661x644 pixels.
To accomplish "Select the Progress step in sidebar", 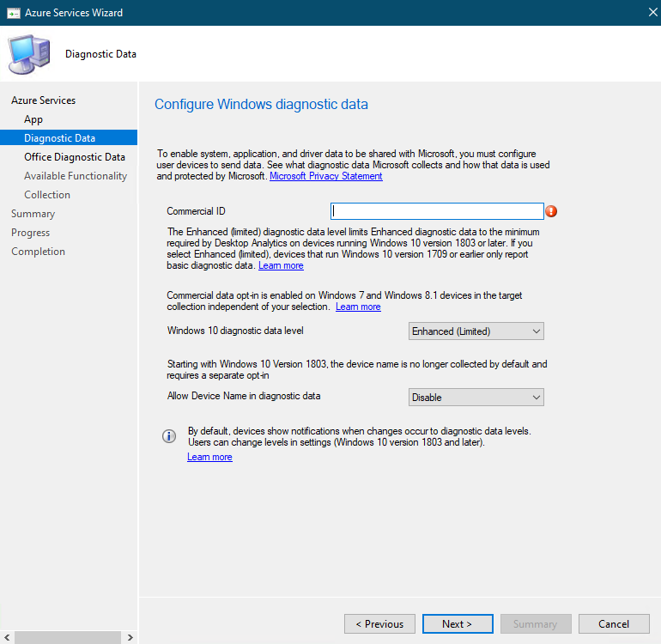I will click(x=30, y=233).
